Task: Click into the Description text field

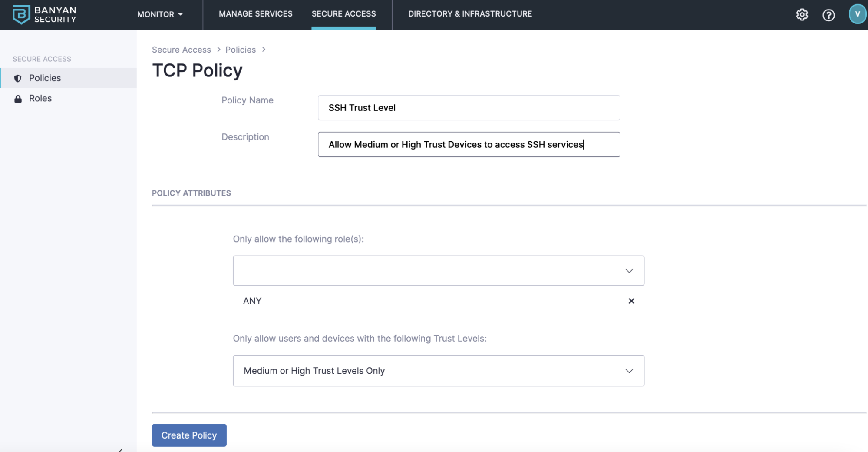Action: (469, 144)
